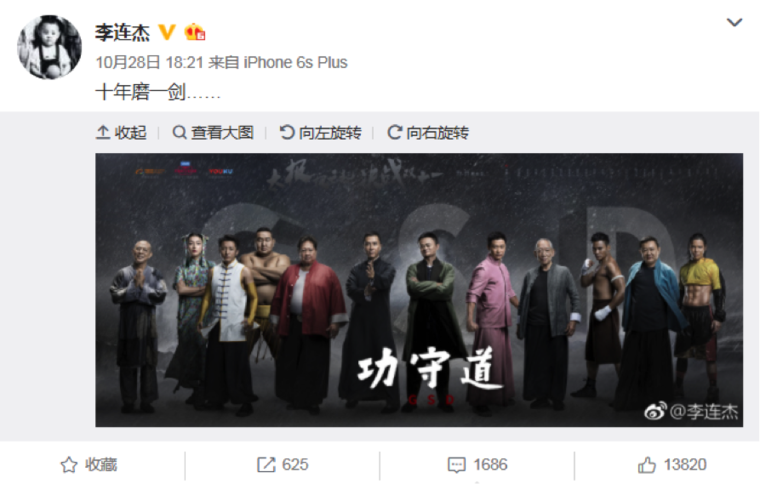Open the 10月28日 18:21 timestamp link
The image size is (760, 484).
149,62
